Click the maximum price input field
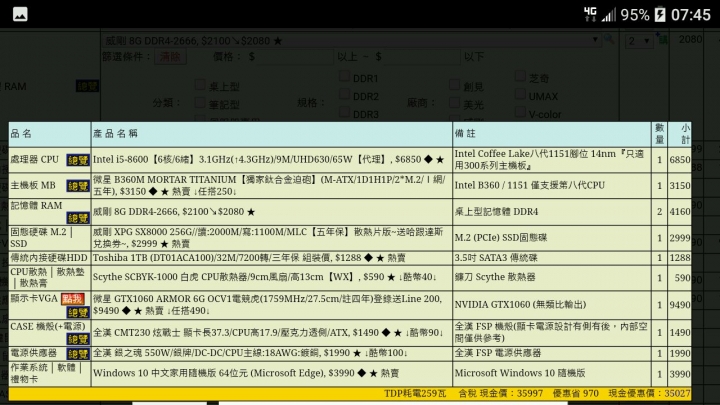720x405 pixels. pyautogui.click(x=422, y=57)
